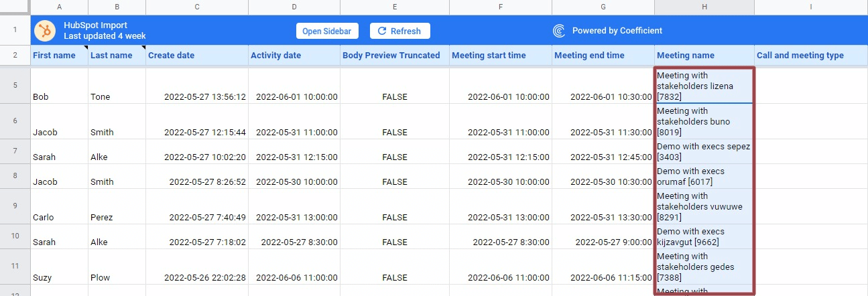Click the Refresh button

399,31
